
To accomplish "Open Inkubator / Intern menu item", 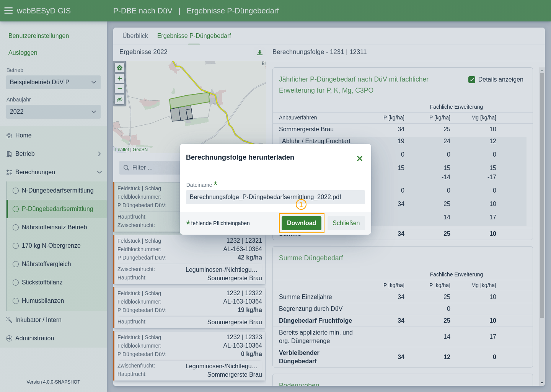I will pyautogui.click(x=53, y=320).
